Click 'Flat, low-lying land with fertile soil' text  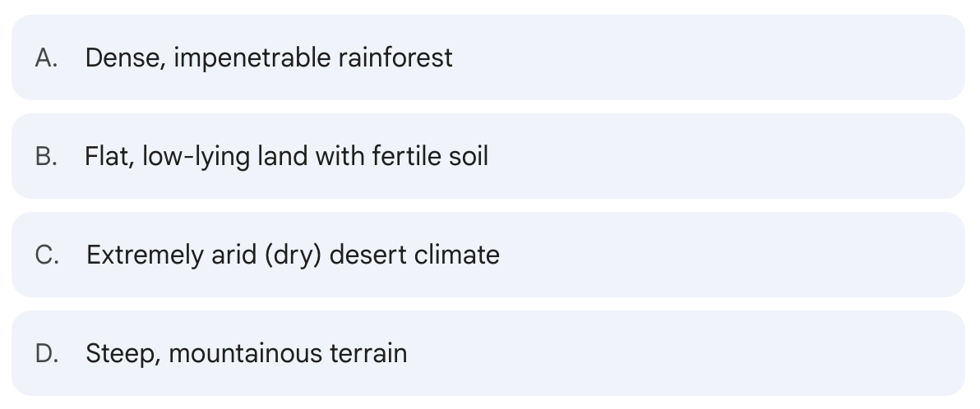pyautogui.click(x=286, y=157)
